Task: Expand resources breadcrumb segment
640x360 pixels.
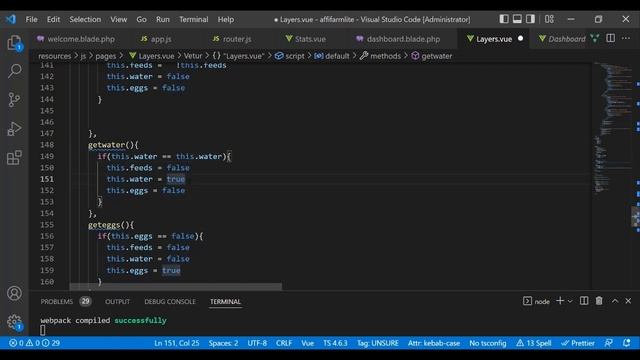Action: (54, 56)
